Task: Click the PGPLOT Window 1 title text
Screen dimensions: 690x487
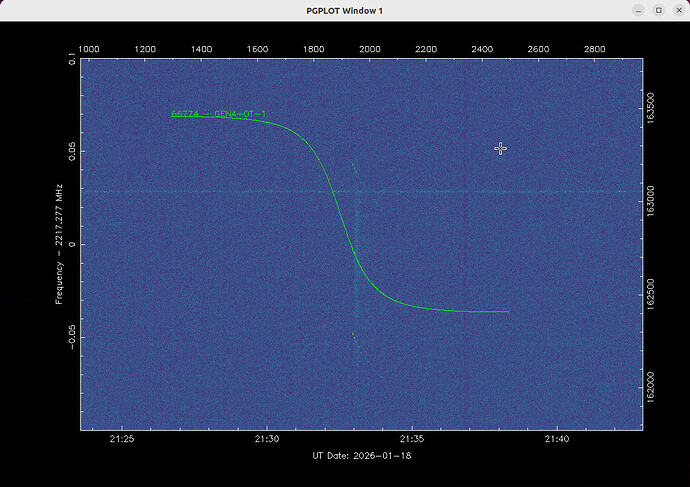Action: pos(344,10)
